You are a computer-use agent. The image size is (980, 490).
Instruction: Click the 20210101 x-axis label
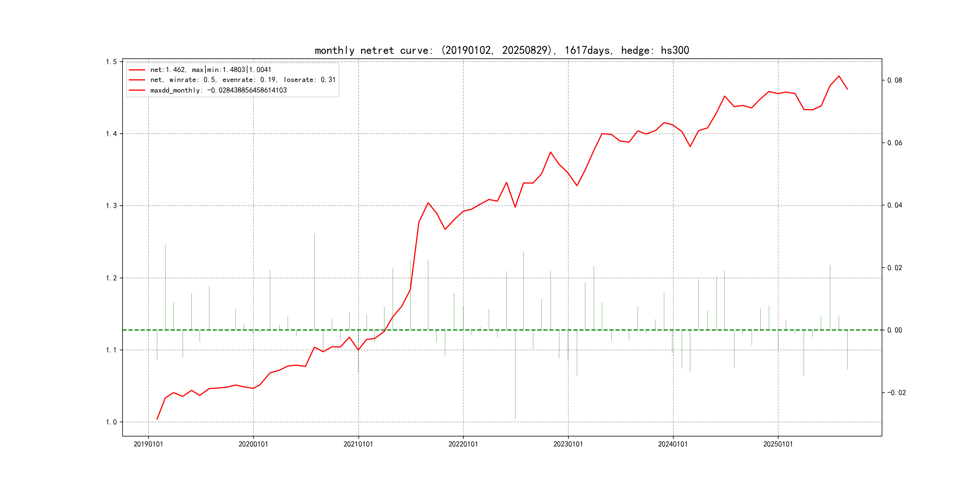point(358,444)
